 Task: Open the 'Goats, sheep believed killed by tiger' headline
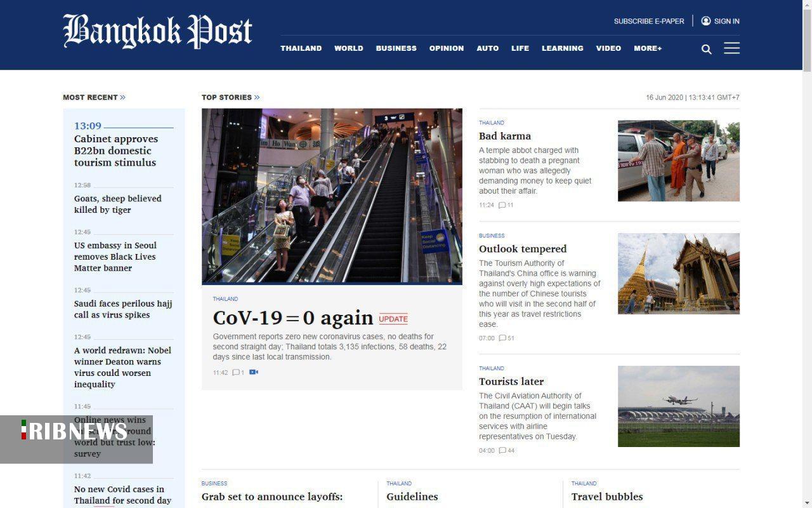(x=117, y=204)
